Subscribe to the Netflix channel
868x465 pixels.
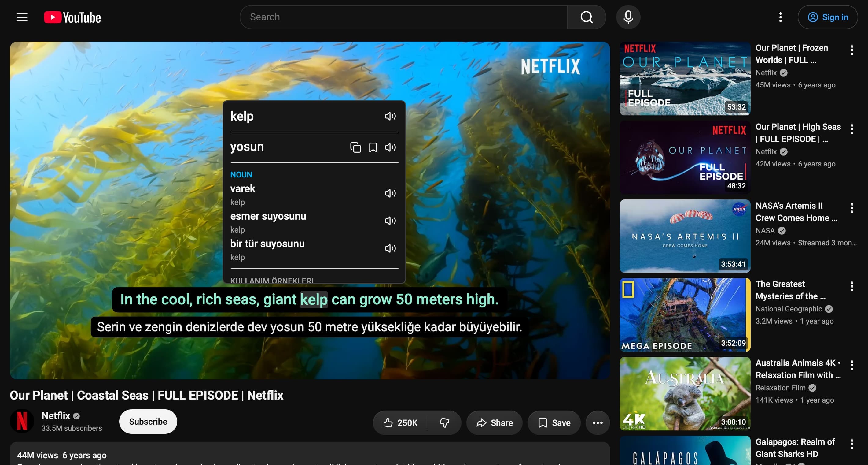[148, 422]
